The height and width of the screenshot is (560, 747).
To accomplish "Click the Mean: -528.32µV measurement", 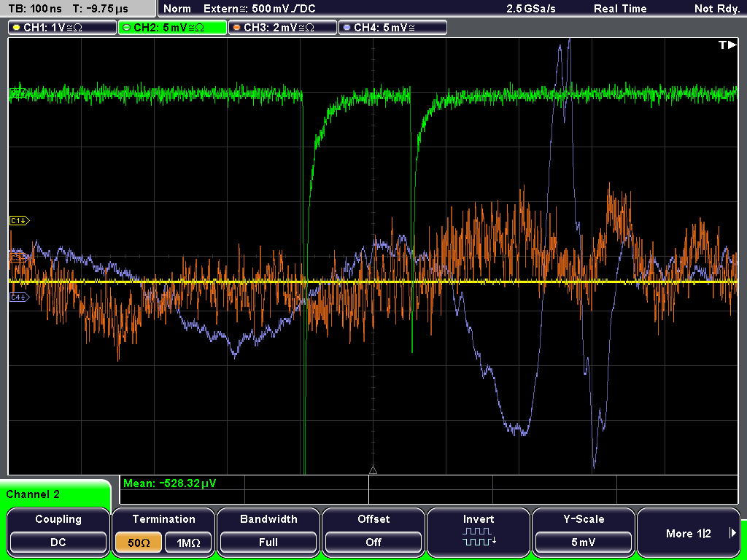I will 169,483.
